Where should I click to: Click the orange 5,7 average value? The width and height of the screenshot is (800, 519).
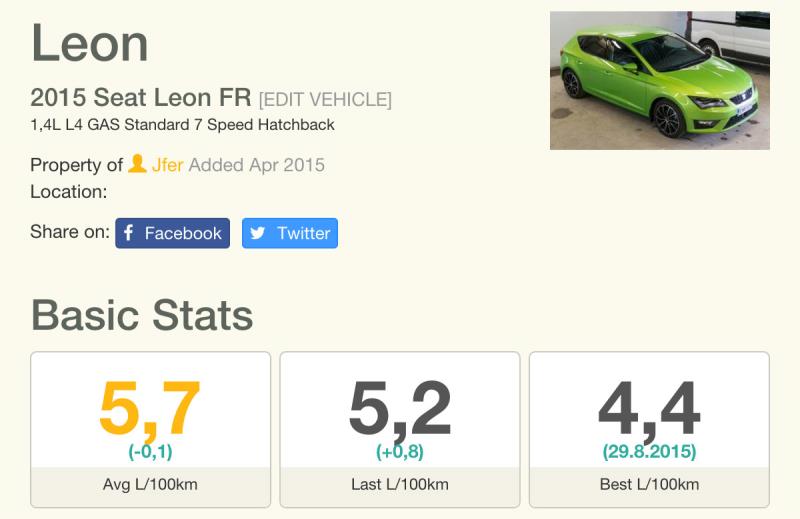point(150,408)
